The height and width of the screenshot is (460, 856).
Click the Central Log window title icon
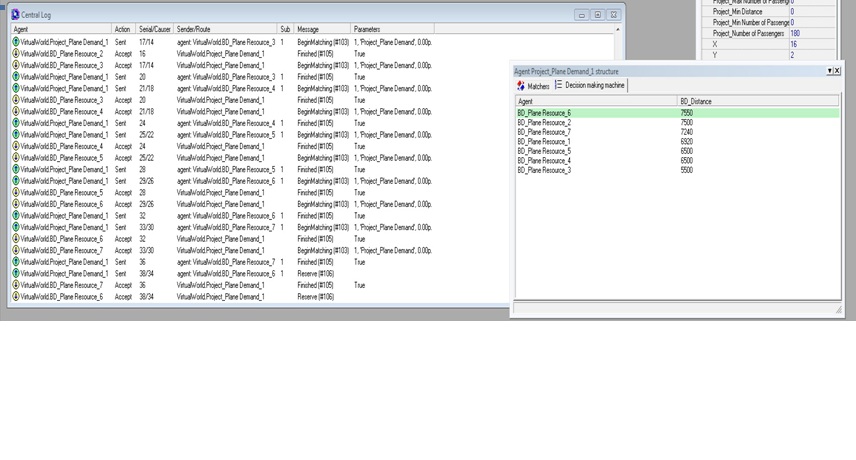pyautogui.click(x=15, y=15)
